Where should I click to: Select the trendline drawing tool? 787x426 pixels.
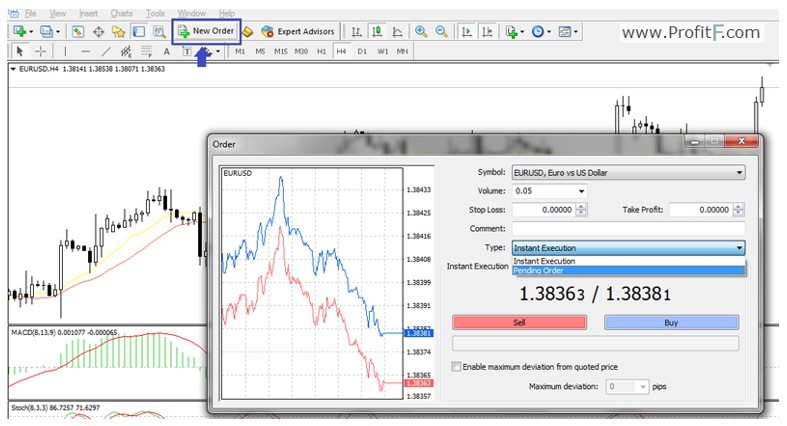point(106,50)
